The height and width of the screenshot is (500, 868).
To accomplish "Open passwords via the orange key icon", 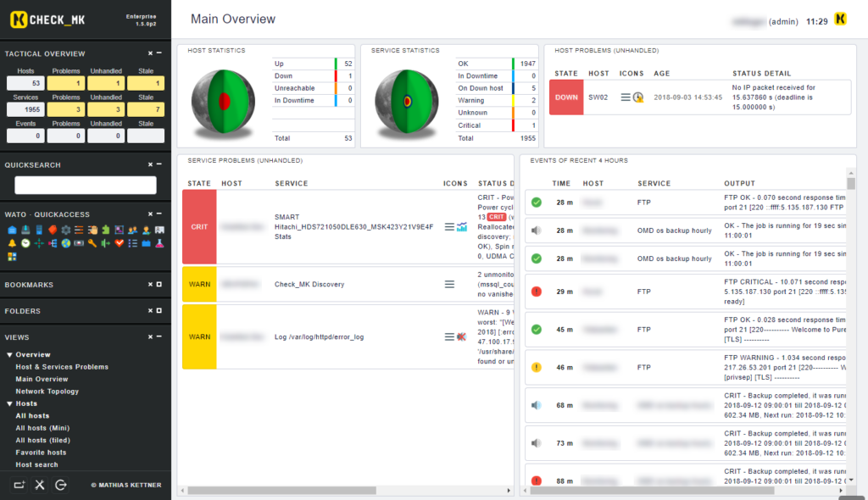I will 92,243.
